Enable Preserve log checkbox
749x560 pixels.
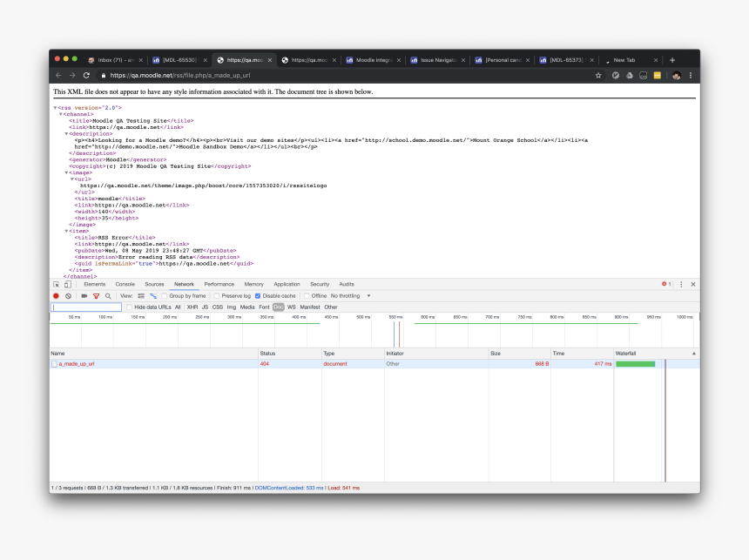coord(216,296)
